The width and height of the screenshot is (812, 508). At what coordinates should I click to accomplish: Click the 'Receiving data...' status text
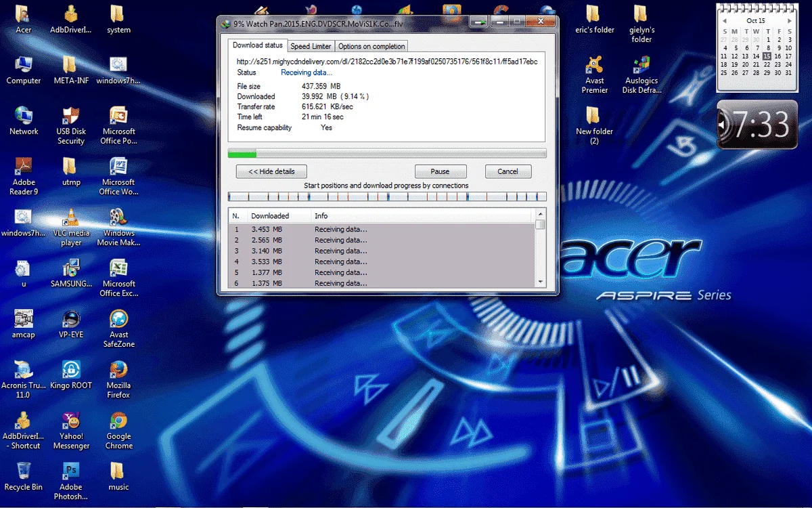[x=307, y=72]
